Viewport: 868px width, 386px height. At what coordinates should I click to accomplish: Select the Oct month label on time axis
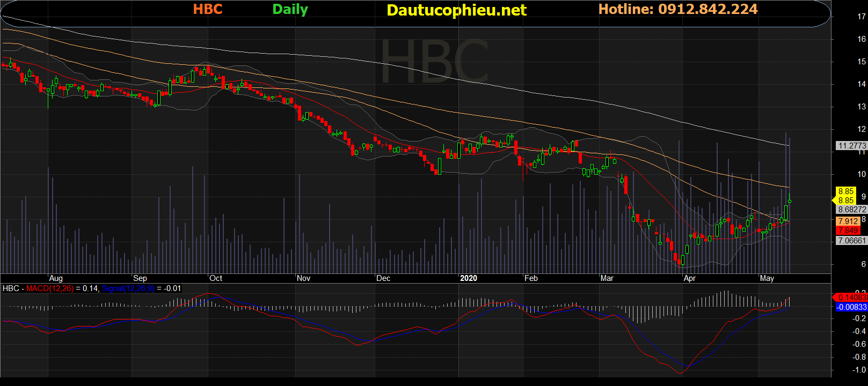tap(216, 278)
